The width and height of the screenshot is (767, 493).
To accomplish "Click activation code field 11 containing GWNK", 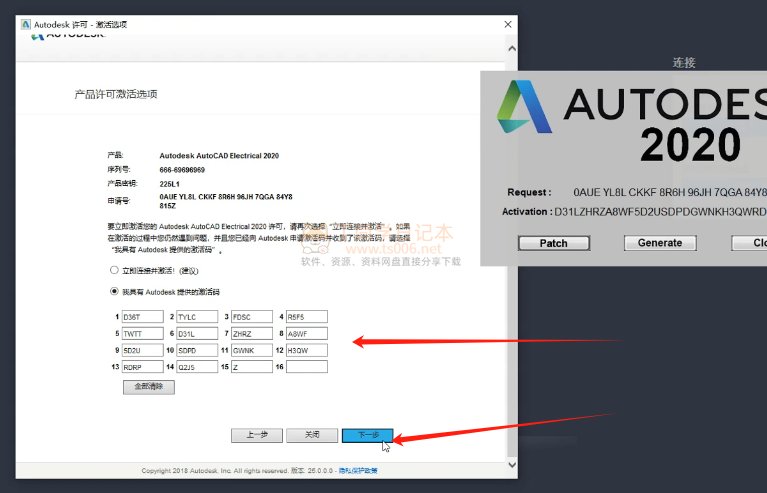I will point(252,350).
